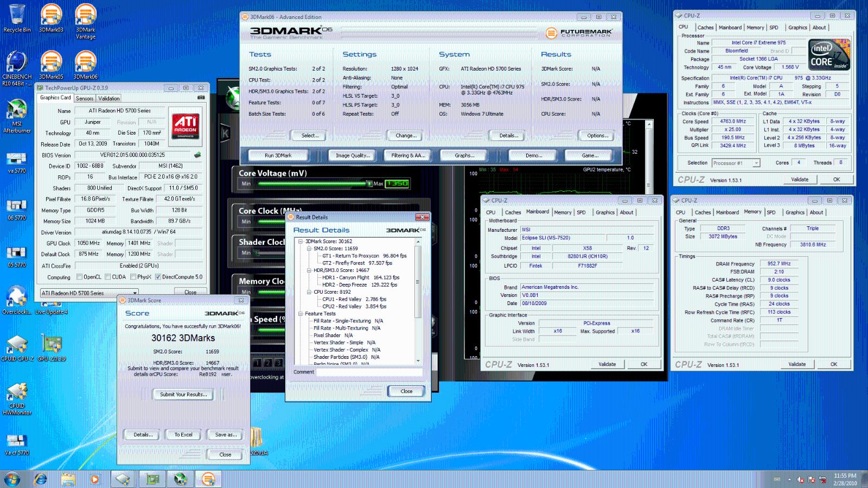Click Select button under Tests

310,135
